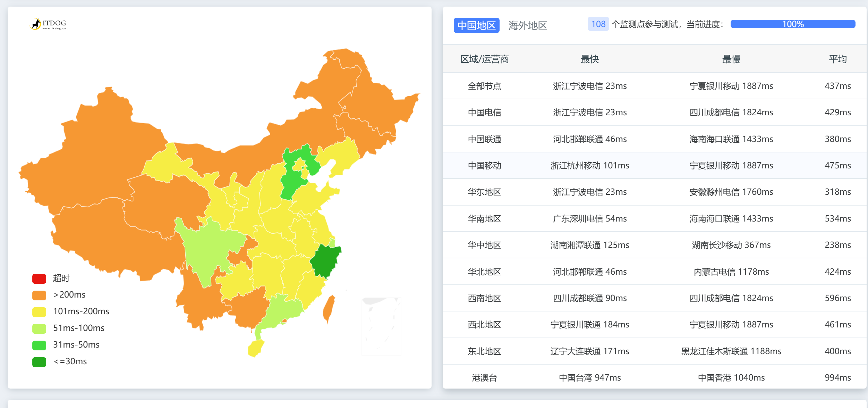Image resolution: width=868 pixels, height=408 pixels.
Task: Toggle the 中国电信 row highlight
Action: point(484,112)
